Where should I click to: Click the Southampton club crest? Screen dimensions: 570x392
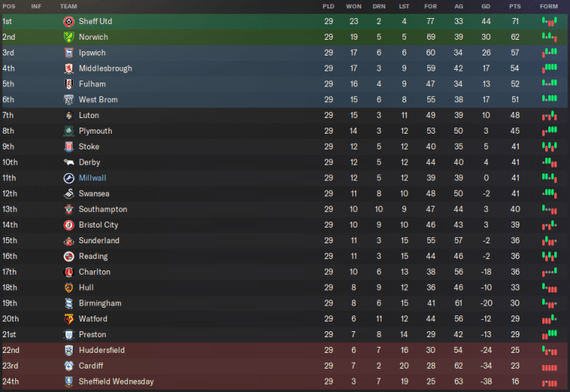pyautogui.click(x=68, y=210)
